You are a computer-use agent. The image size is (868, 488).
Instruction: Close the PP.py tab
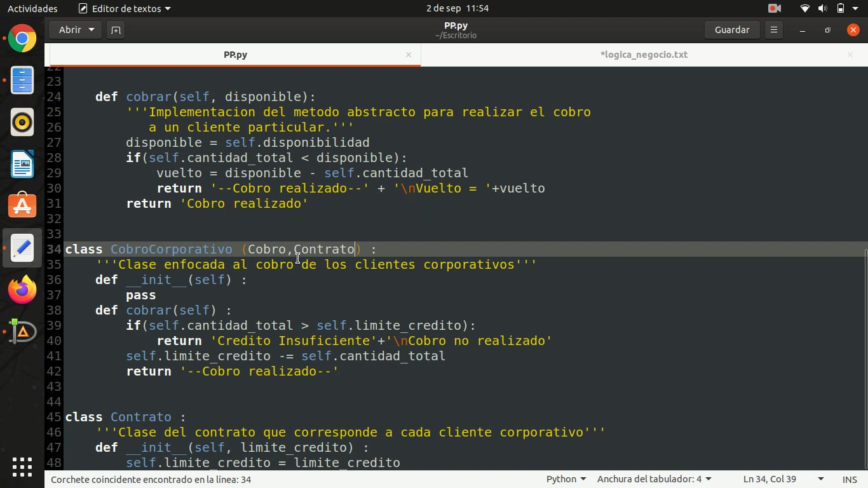pyautogui.click(x=409, y=55)
